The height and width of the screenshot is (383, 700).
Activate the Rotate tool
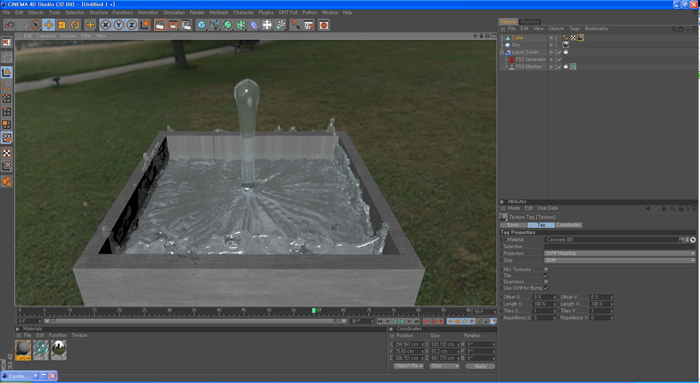(75, 25)
